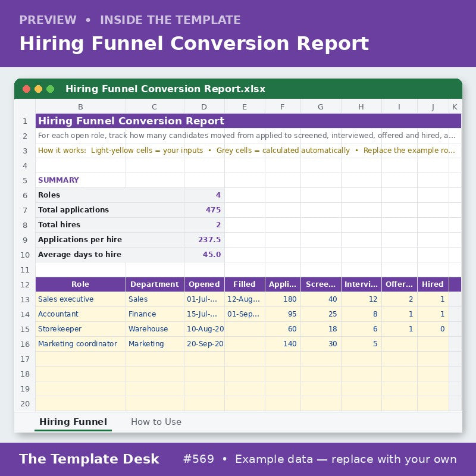Screen dimensions: 476x476
Task: Select column J header
Action: 433,107
